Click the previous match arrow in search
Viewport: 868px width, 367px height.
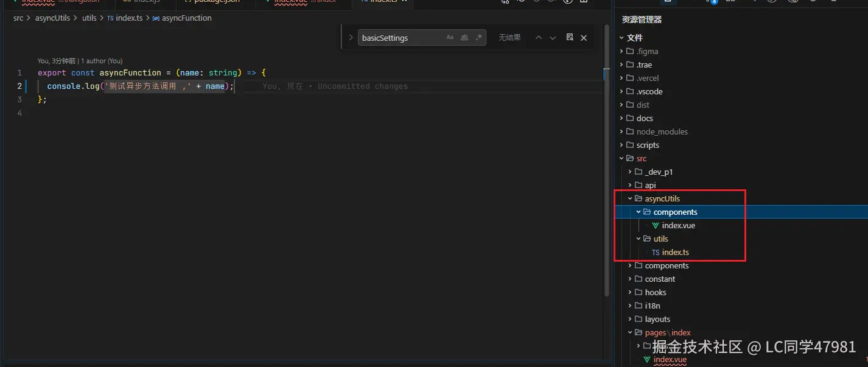click(539, 37)
